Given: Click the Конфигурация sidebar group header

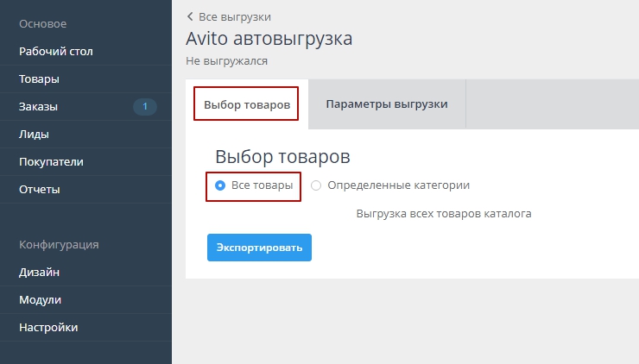Looking at the screenshot, I should (x=59, y=245).
